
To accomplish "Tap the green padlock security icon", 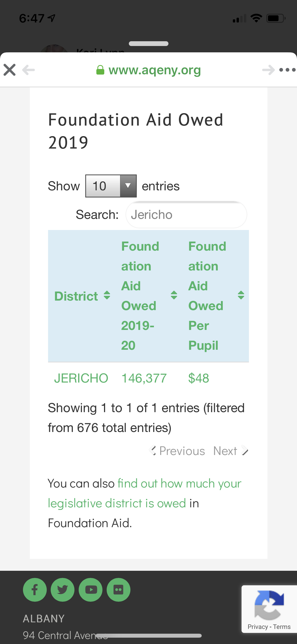I will pos(100,70).
